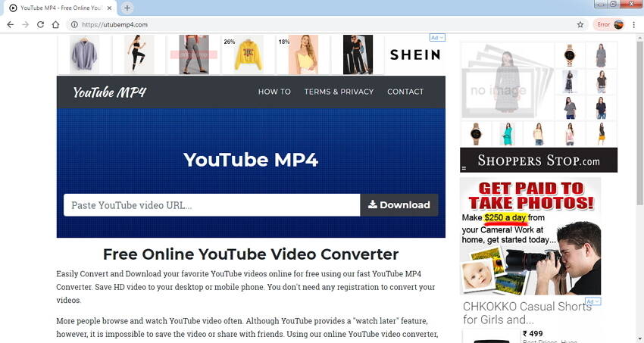
Task: Open the Chrome three-dot menu
Action: (x=633, y=25)
